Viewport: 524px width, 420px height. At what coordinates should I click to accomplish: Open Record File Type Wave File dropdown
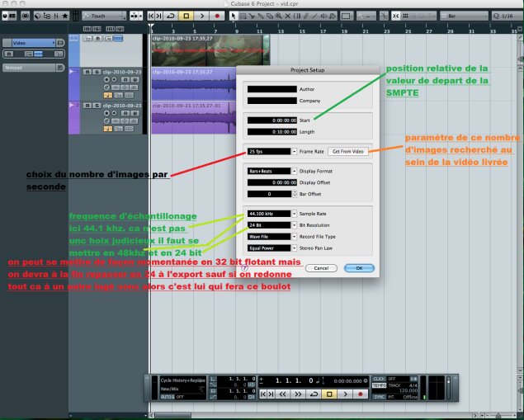pyautogui.click(x=271, y=237)
